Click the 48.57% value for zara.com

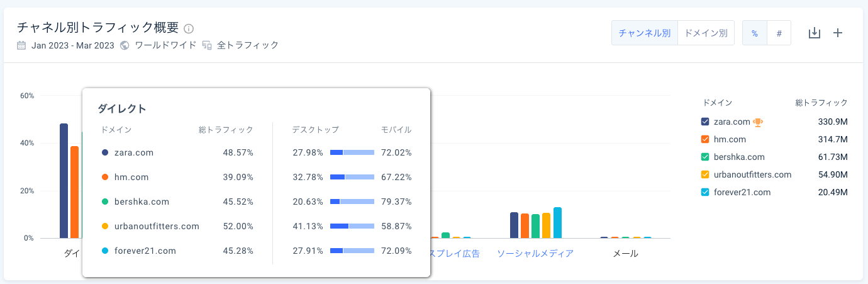coord(238,152)
